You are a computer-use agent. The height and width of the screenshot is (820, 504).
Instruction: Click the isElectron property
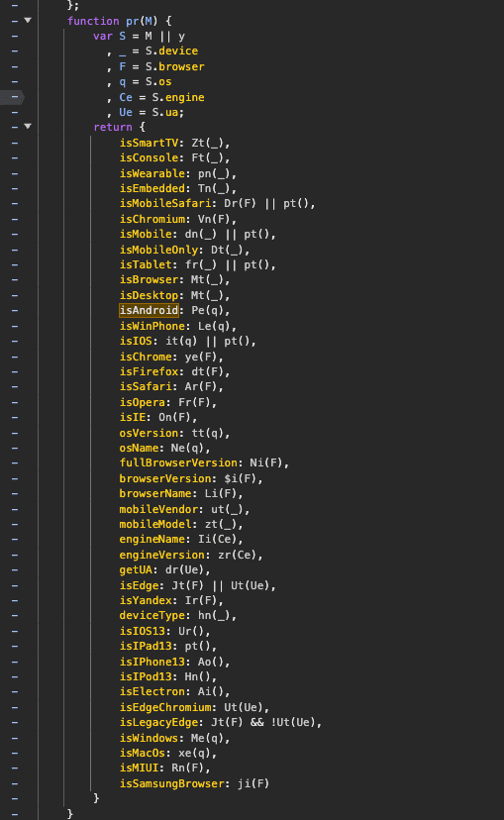pyautogui.click(x=152, y=692)
